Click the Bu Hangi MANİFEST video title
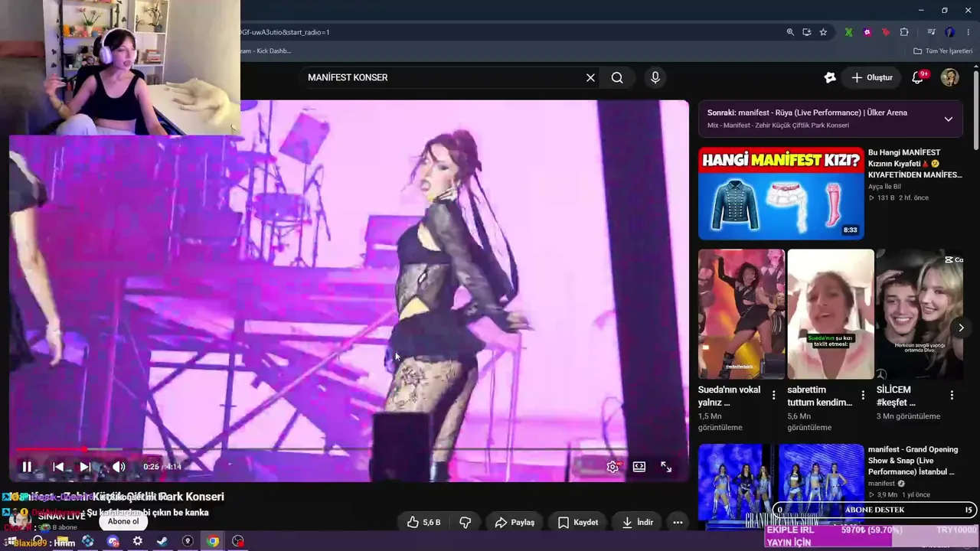Image resolution: width=980 pixels, height=551 pixels. 915,164
